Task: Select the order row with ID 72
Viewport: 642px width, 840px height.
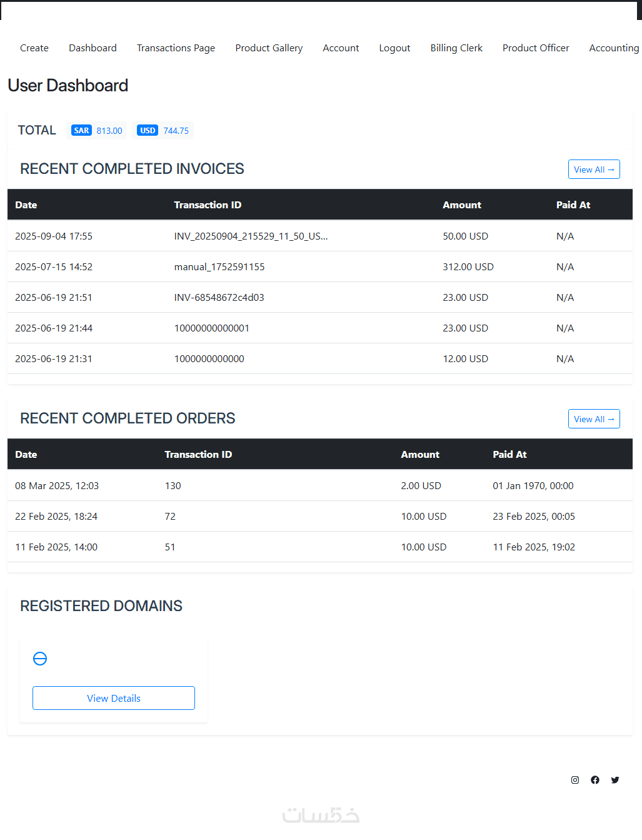Action: (170, 517)
